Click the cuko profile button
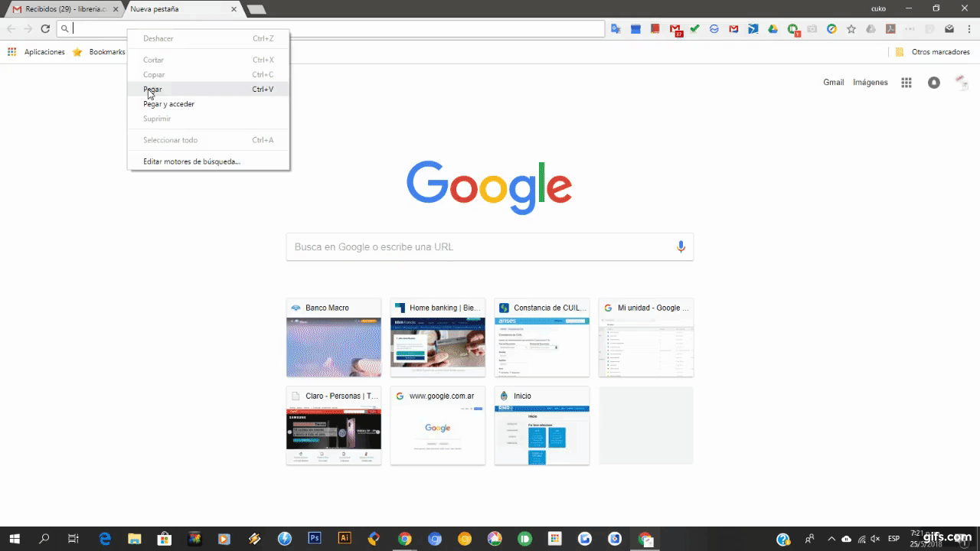The height and width of the screenshot is (551, 980). coord(878,8)
